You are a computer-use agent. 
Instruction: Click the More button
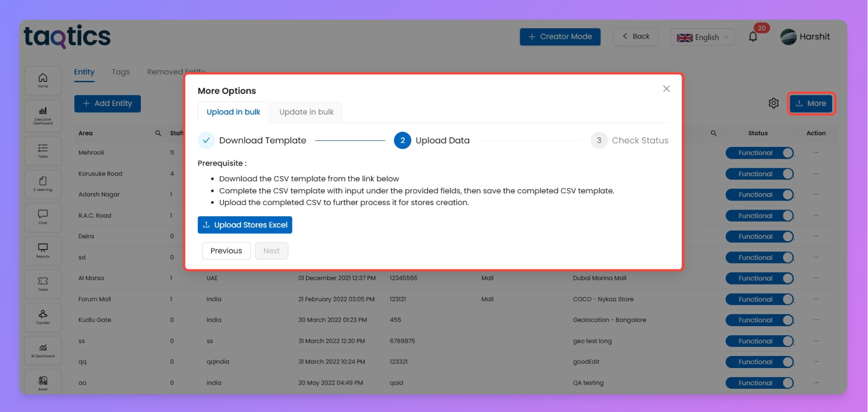point(811,104)
